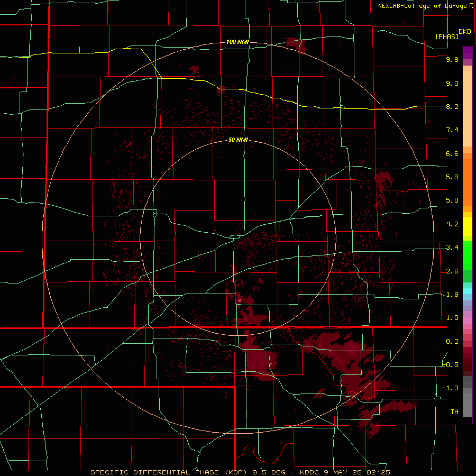Click the -0.5 value on color scale
Image resolution: width=476 pixels, height=476 pixels.
451,365
